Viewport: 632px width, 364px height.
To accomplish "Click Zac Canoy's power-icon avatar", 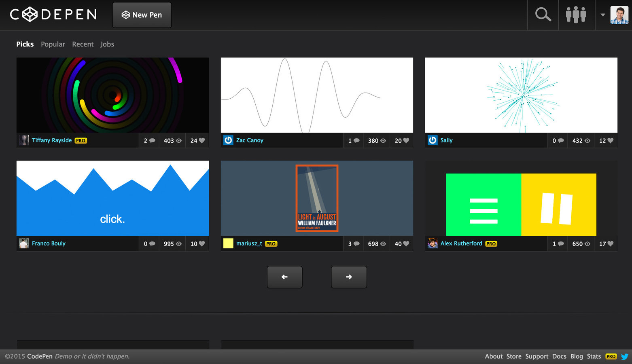I will point(228,140).
